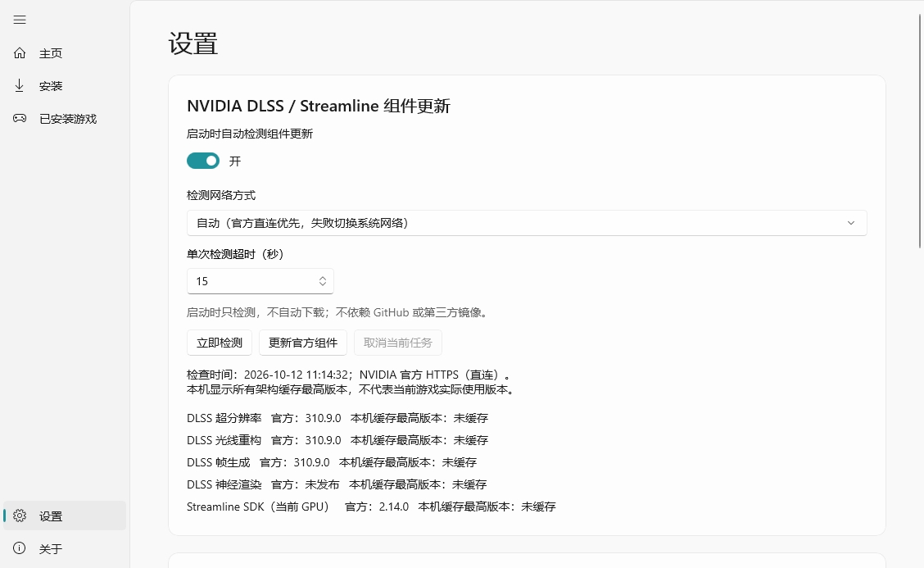
Task: Click the Streamline SDK version row
Action: coord(371,507)
